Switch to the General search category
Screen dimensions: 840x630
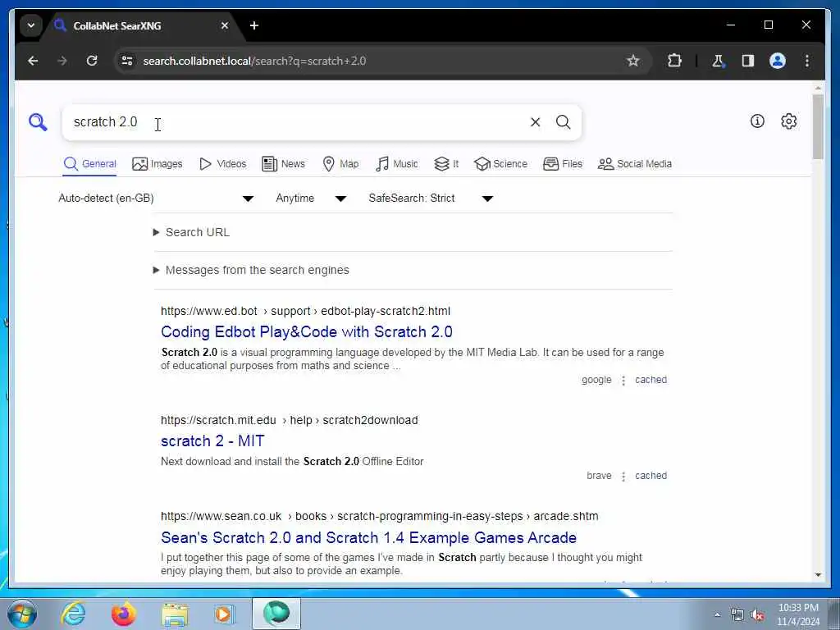[89, 164]
